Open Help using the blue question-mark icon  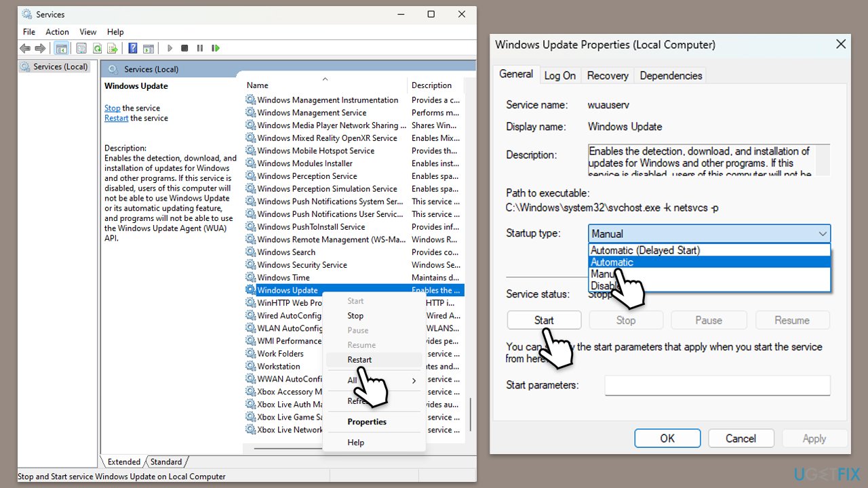[133, 48]
